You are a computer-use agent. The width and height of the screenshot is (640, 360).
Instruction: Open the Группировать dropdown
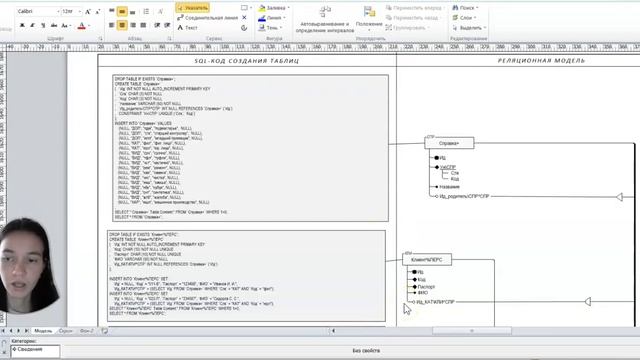click(x=408, y=28)
